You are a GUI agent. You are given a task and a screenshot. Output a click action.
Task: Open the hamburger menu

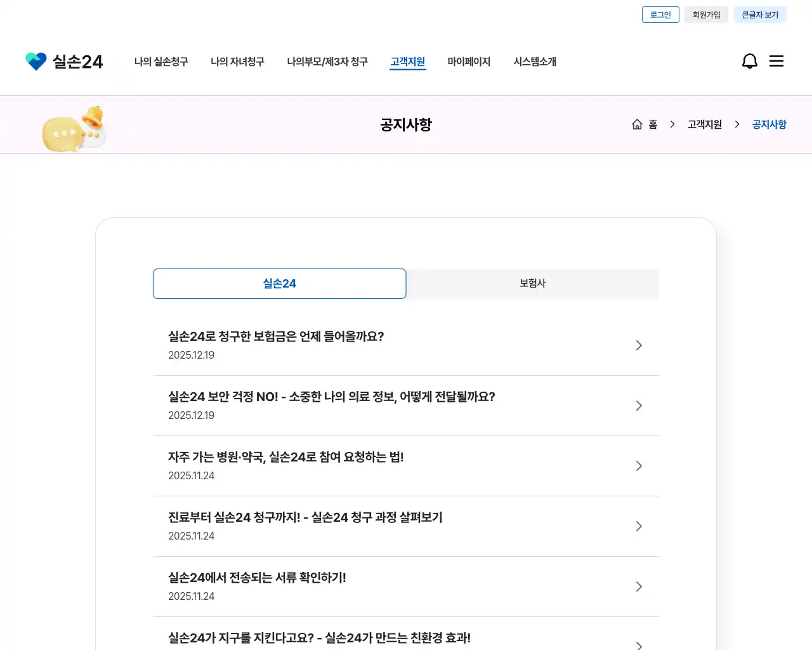[x=776, y=61]
